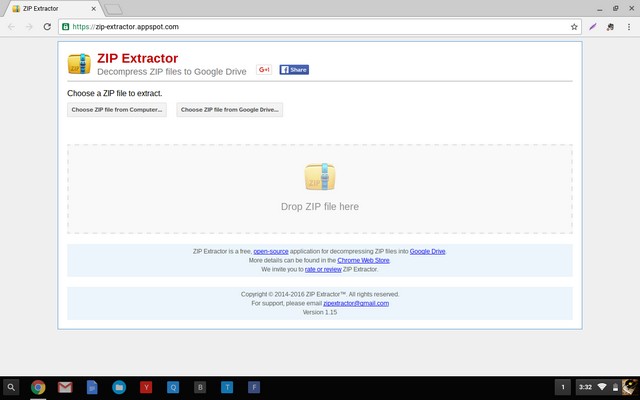640x400 pixels.
Task: Click the extension icon beside the feather
Action: pos(610,27)
